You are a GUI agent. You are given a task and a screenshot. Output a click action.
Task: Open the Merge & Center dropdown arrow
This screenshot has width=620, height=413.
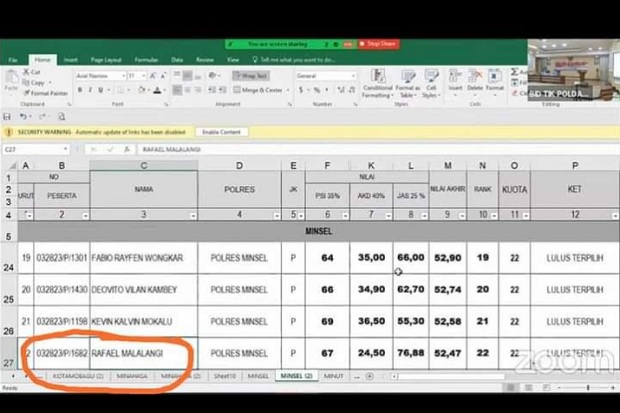(288, 90)
